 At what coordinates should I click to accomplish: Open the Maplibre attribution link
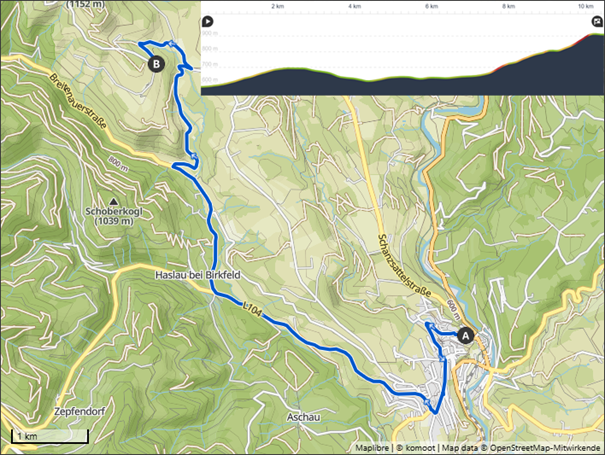372,448
